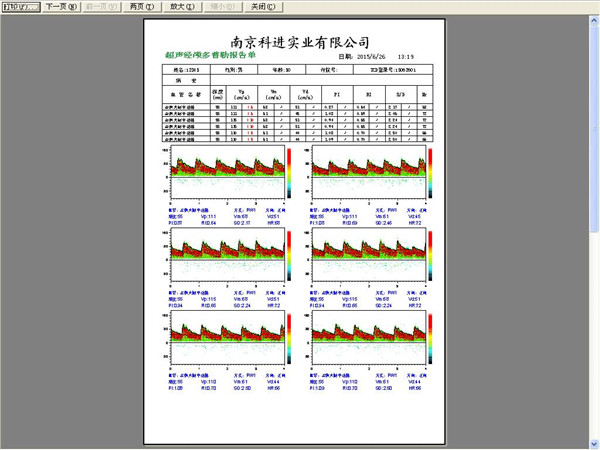
Task: Go to next page with 下一页
Action: tap(62, 6)
